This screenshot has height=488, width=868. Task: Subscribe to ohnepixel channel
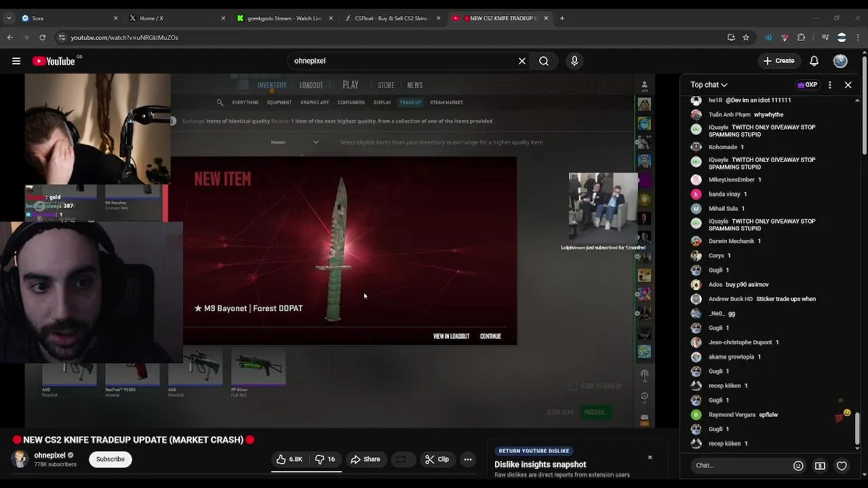110,460
